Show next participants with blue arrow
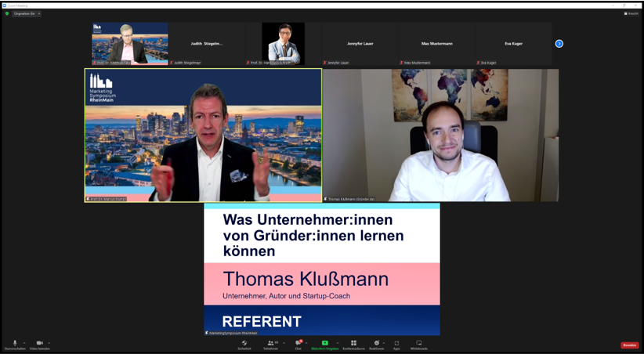The width and height of the screenshot is (644, 354). coord(559,44)
